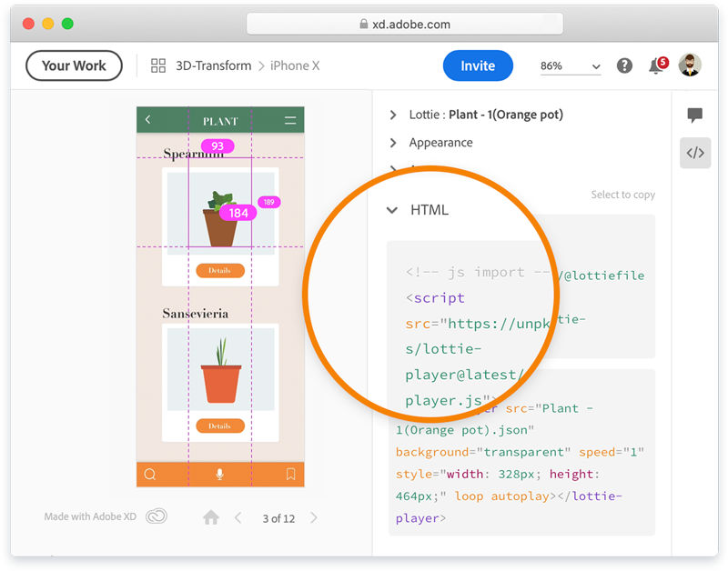Click the Creative Cloud logo
Viewport: 728px width, 571px height.
click(x=156, y=516)
